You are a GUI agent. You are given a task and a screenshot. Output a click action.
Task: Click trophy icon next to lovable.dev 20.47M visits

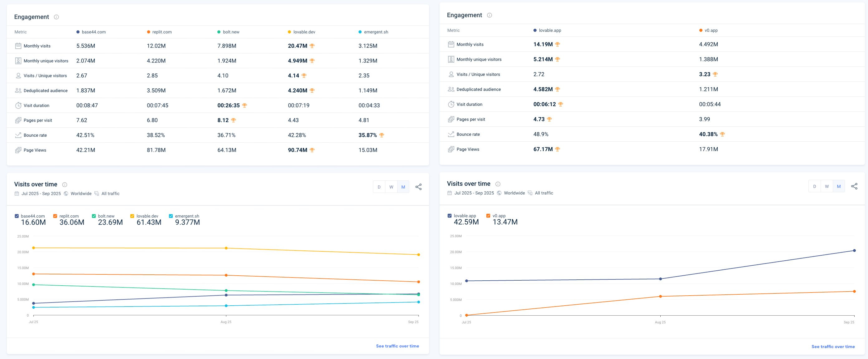point(312,46)
